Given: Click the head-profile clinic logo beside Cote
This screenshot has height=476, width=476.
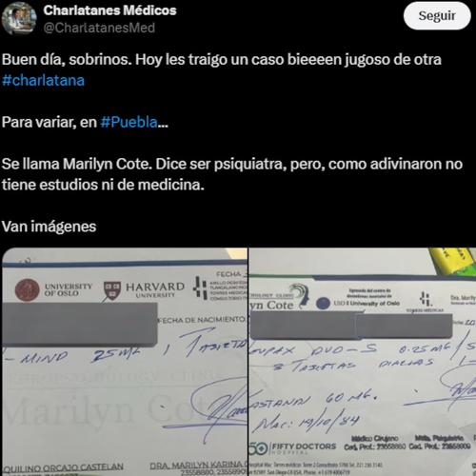Looking at the screenshot, I should coord(301,295).
